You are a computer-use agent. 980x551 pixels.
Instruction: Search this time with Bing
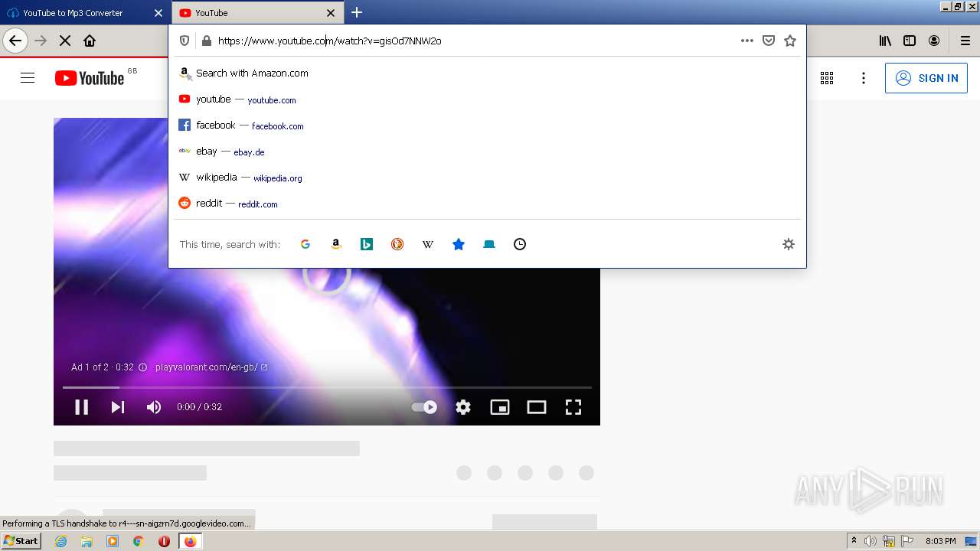point(367,244)
